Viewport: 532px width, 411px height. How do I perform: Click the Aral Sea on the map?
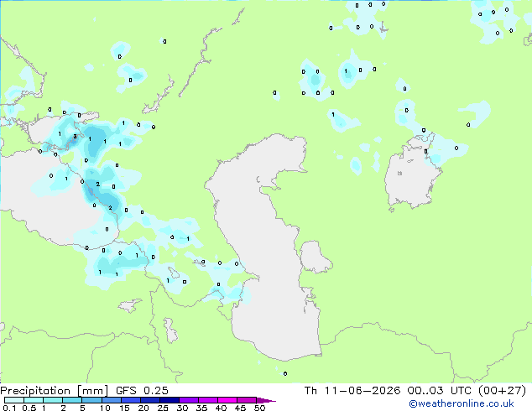click(412, 176)
